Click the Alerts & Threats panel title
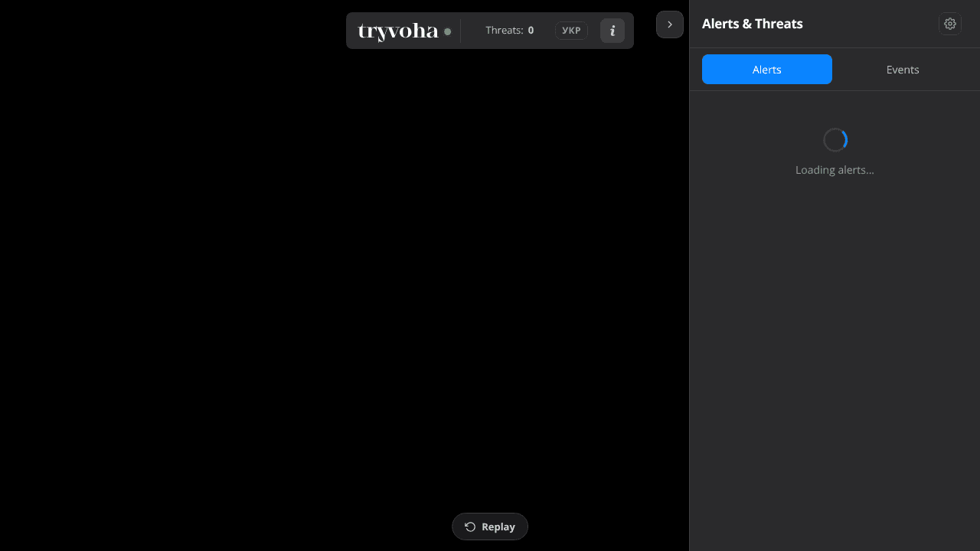The image size is (980, 551). [x=753, y=24]
